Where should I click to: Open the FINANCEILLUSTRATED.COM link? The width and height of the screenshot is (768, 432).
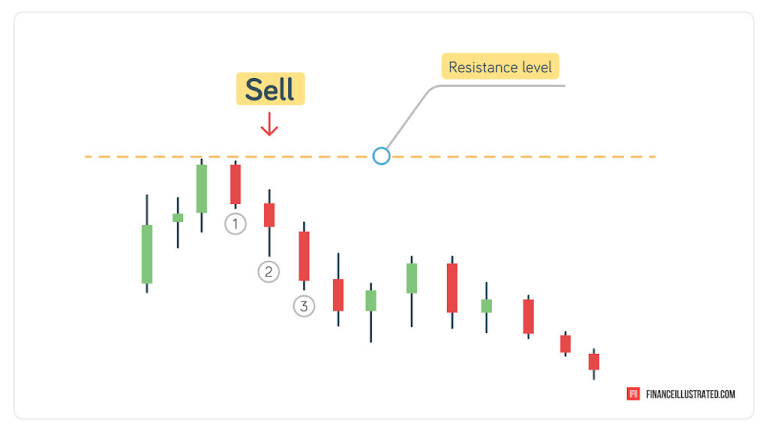691,394
